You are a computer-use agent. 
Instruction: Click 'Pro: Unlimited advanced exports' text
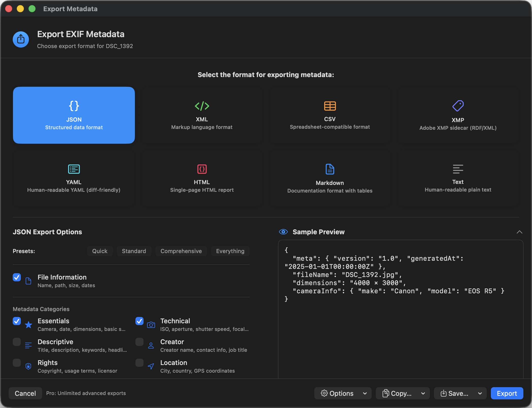coord(86,393)
